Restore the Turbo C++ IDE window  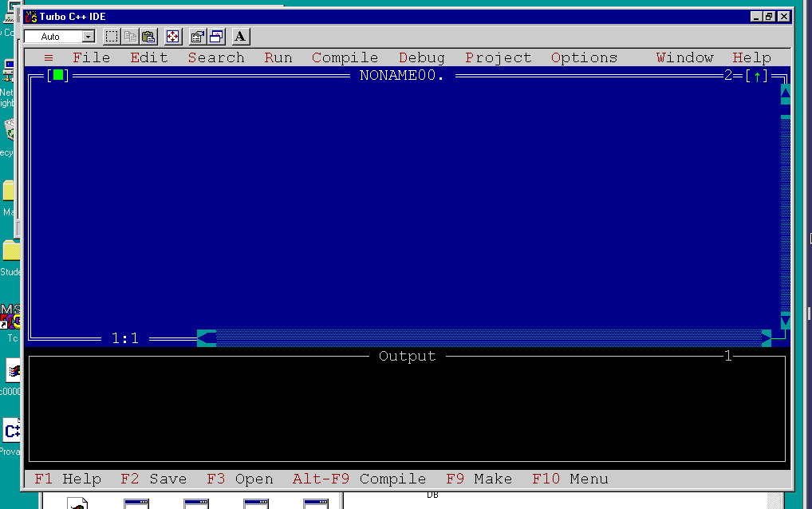(x=769, y=17)
